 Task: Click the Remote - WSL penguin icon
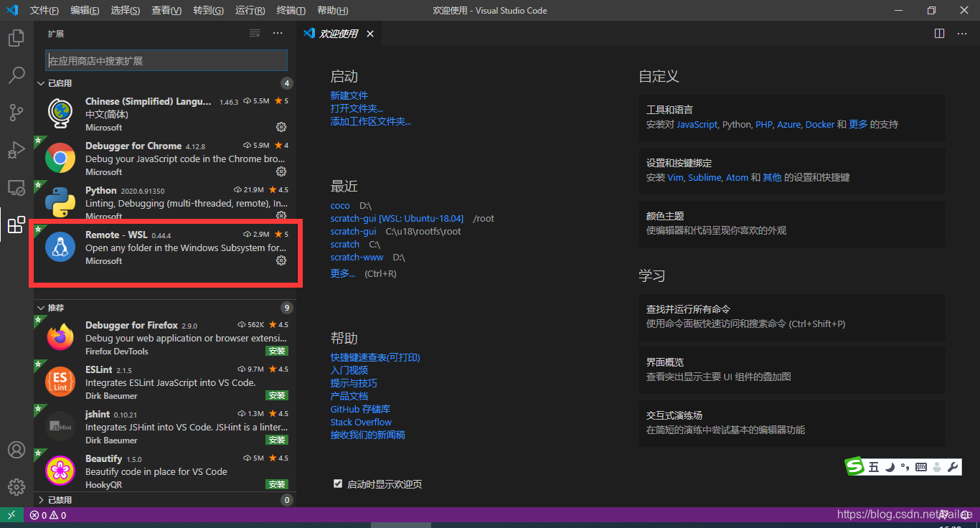[x=60, y=247]
